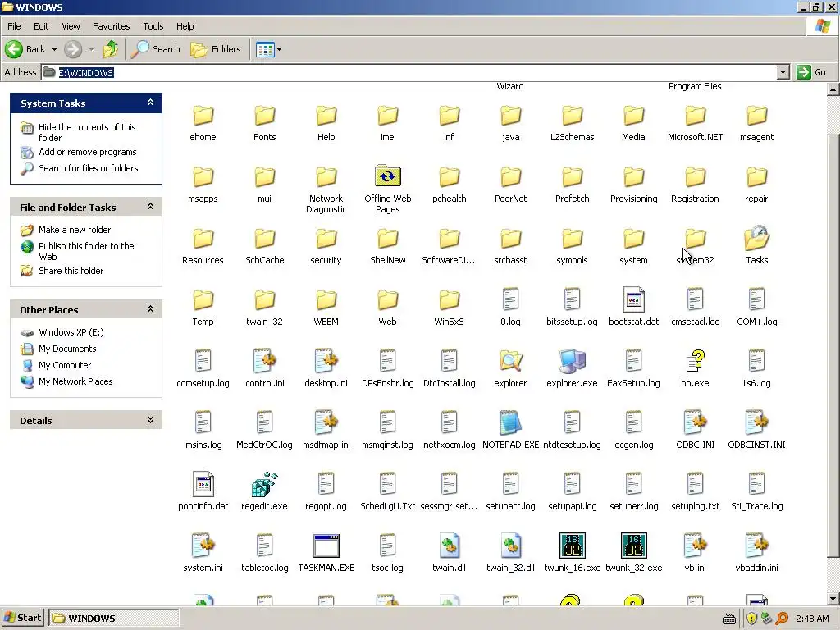Select the Tasks scheduled folder icon
The height and width of the screenshot is (630, 840).
pyautogui.click(x=757, y=239)
